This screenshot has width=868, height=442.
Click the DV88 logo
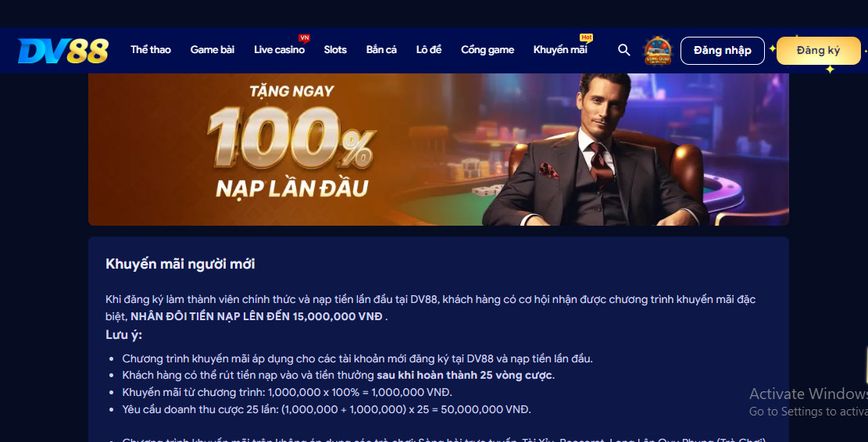click(63, 50)
